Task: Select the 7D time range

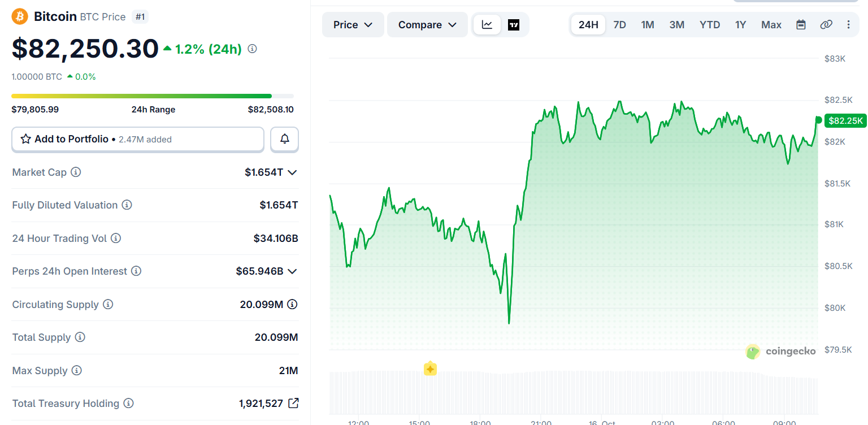Action: coord(620,25)
